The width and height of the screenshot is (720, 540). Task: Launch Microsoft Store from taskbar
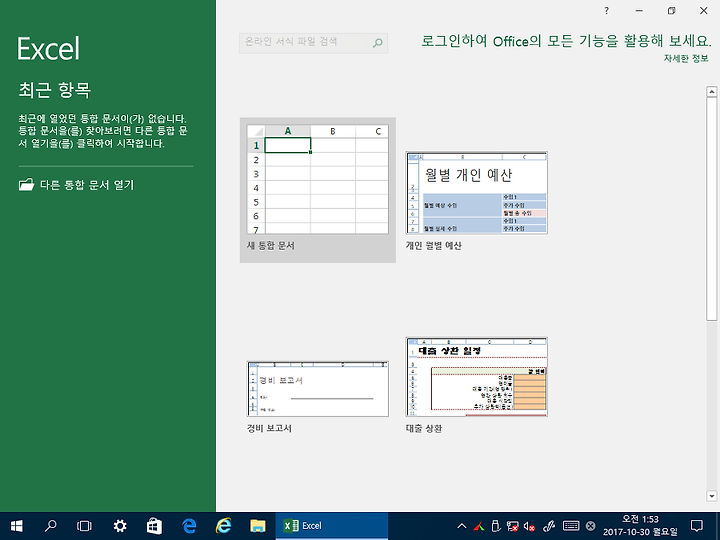tap(154, 526)
